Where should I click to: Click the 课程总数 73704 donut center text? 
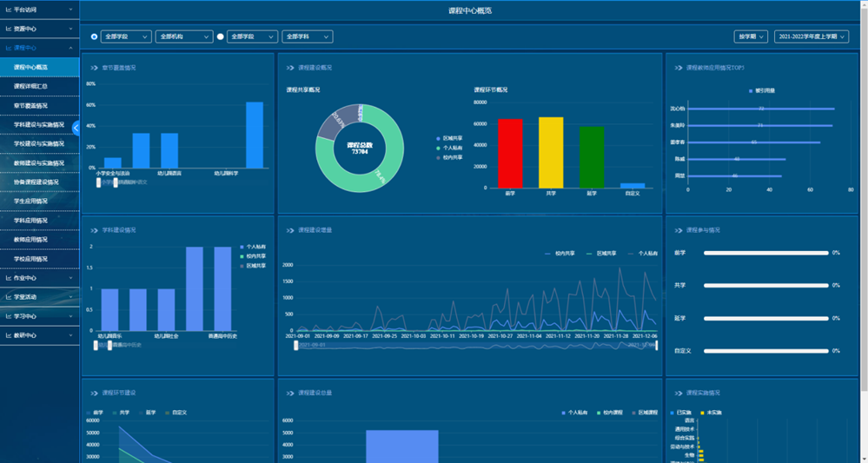(x=360, y=149)
